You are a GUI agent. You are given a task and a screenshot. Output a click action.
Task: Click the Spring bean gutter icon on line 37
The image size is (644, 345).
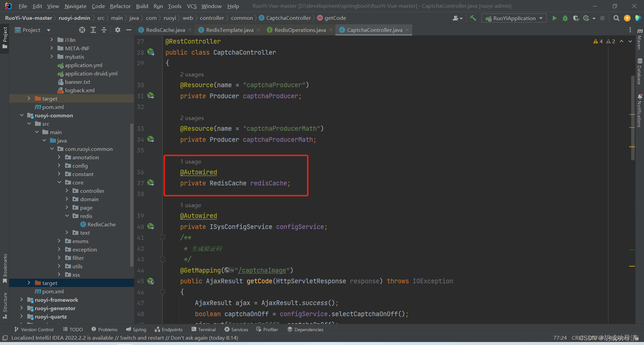click(151, 183)
